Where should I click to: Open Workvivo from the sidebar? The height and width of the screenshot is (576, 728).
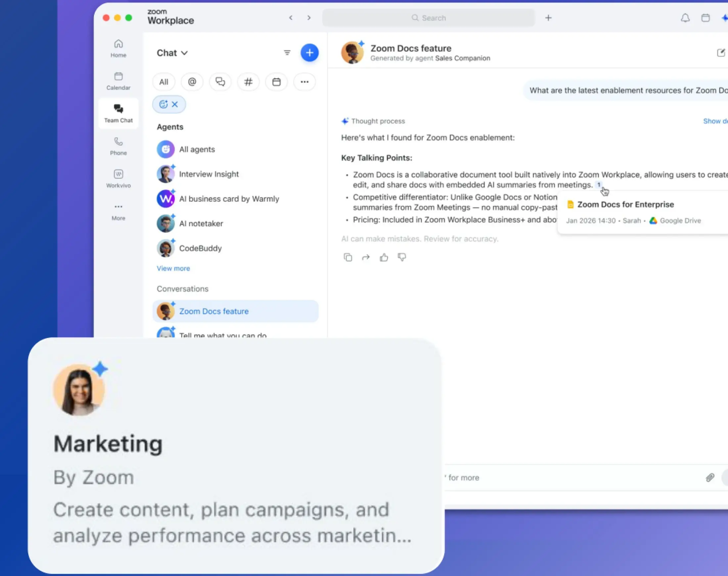(x=118, y=179)
